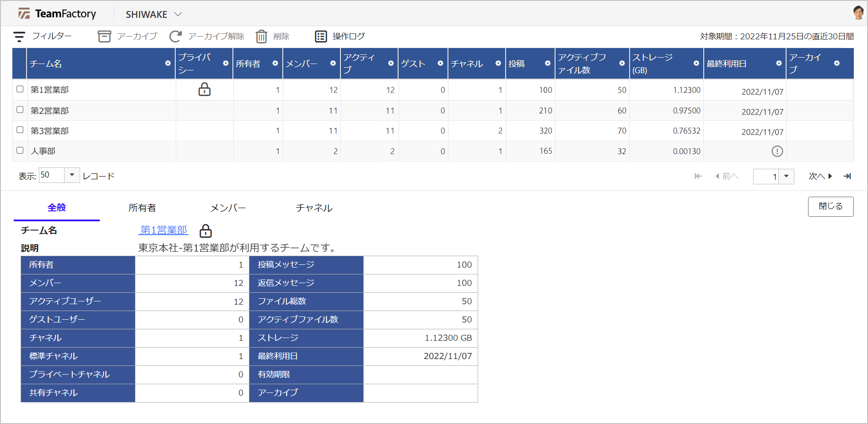Click the 0.97500 storage value
This screenshot has width=868, height=424.
click(686, 111)
